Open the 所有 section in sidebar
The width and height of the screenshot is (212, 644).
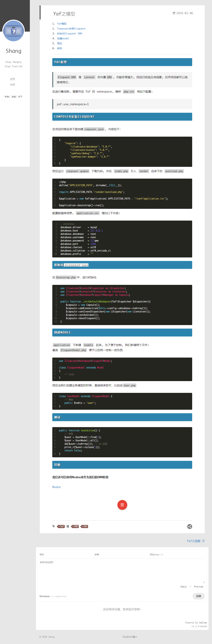7,97
